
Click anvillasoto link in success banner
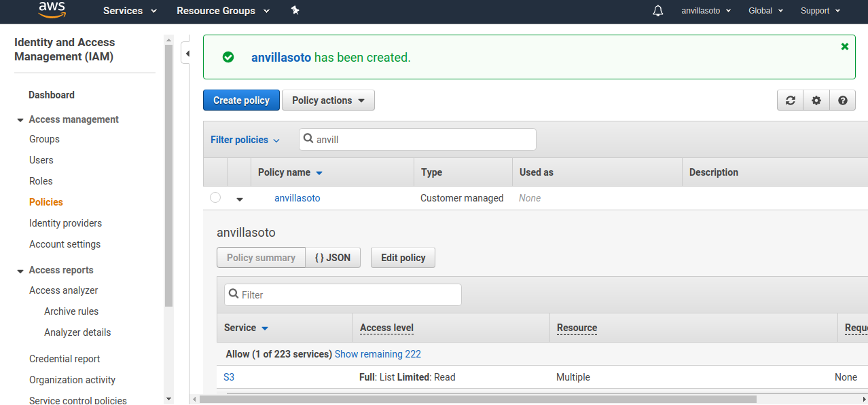[x=281, y=58]
